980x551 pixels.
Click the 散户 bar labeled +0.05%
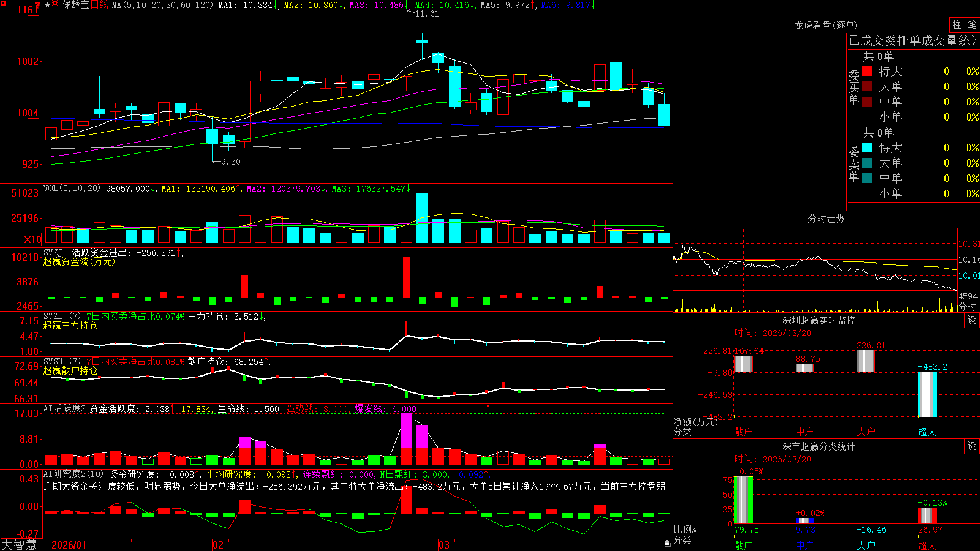pyautogui.click(x=744, y=500)
